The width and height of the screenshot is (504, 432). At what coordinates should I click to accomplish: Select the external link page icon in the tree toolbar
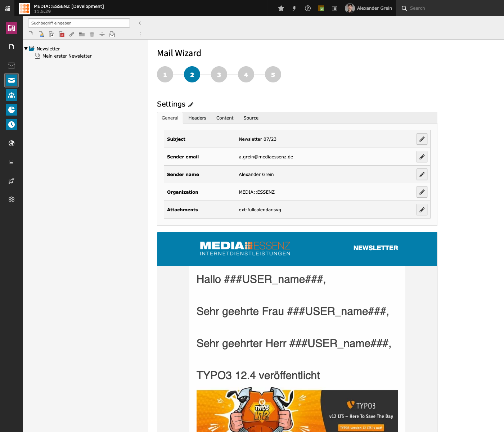72,34
